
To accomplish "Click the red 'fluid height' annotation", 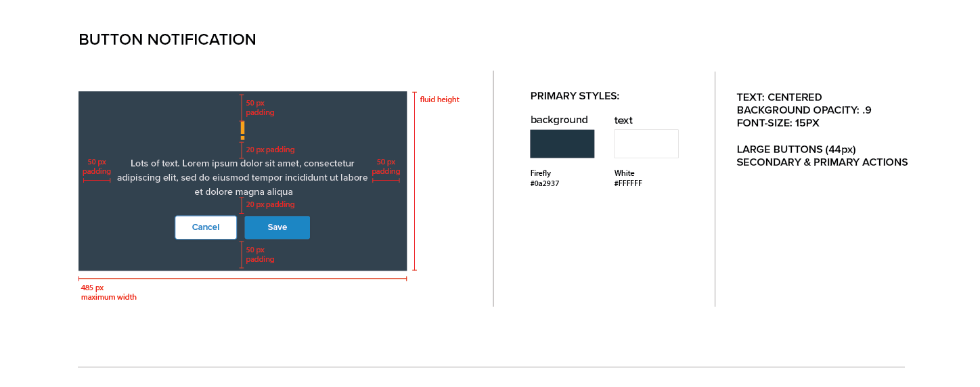I will click(x=439, y=99).
